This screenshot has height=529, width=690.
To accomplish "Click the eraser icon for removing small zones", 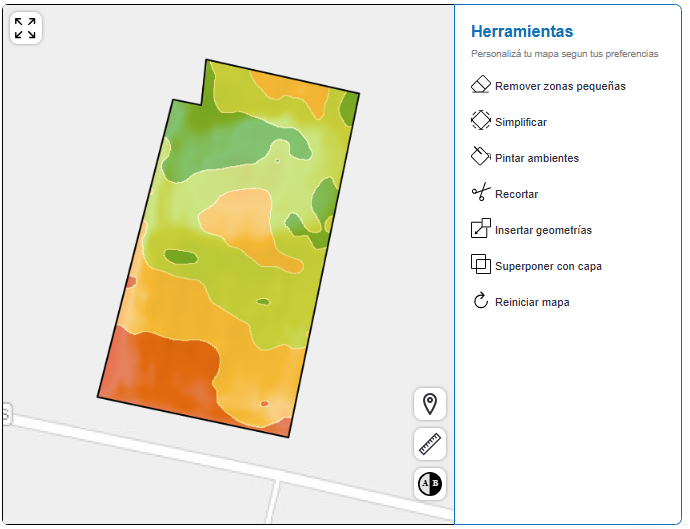I will (x=480, y=85).
